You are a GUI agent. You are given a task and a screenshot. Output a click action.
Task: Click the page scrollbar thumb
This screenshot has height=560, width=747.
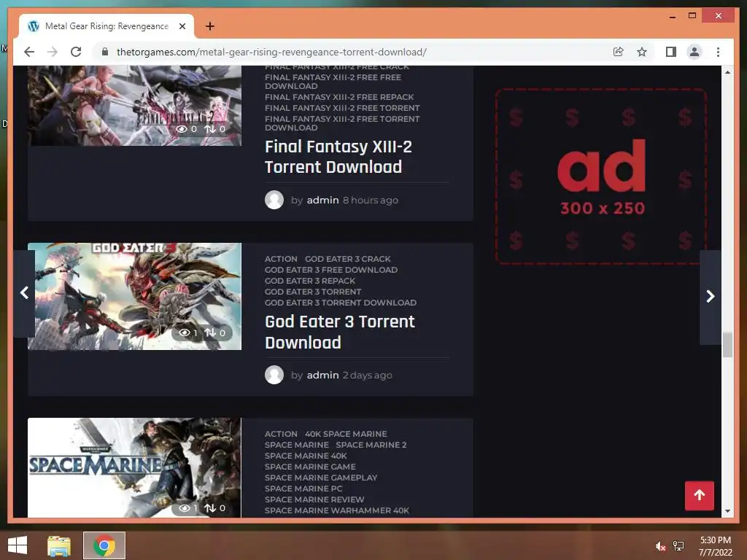[727, 345]
